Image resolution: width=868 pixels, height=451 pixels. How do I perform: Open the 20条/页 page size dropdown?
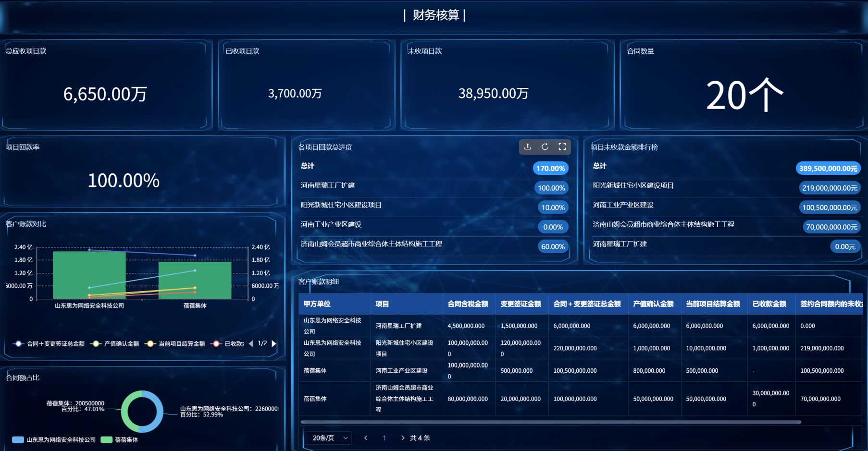[329, 438]
